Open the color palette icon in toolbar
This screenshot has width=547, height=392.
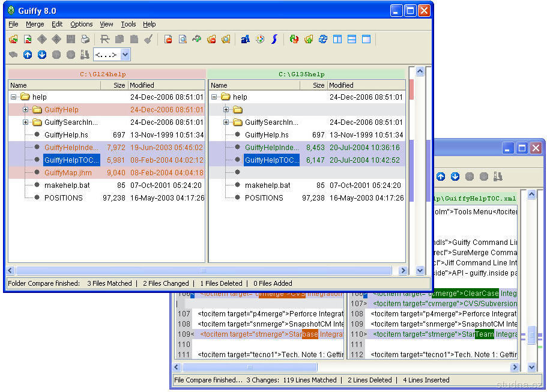point(260,40)
